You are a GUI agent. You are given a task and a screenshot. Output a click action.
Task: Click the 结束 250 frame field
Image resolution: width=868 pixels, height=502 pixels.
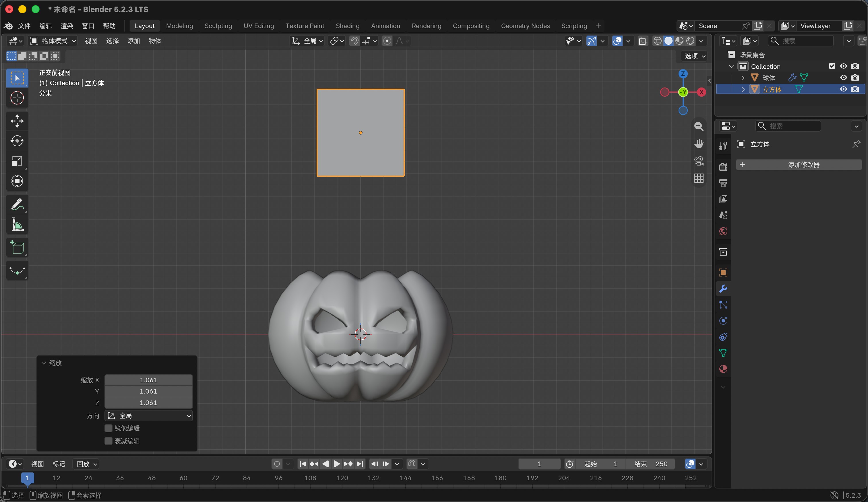pos(650,464)
